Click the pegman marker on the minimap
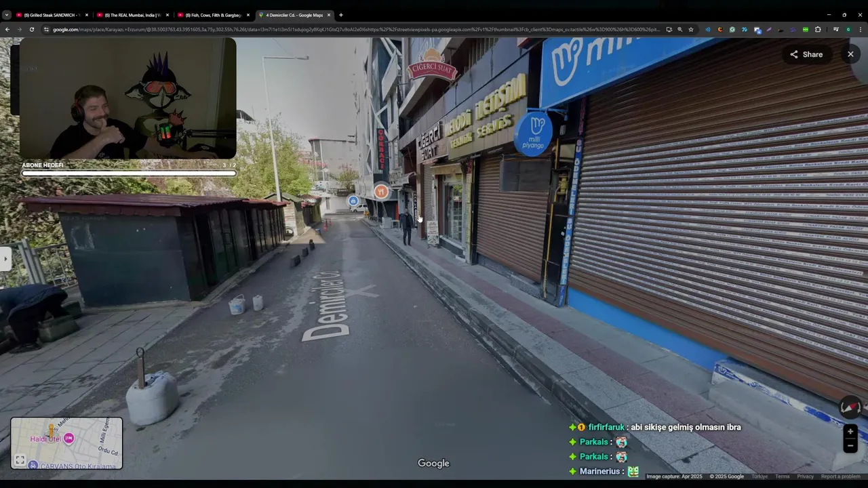The width and height of the screenshot is (868, 488). 51,431
